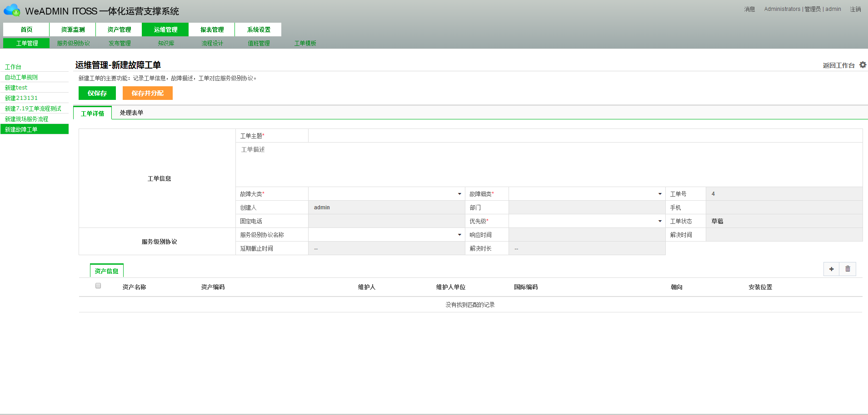Expand the 故障细类 dropdown
The height and width of the screenshot is (415, 868).
tap(587, 194)
